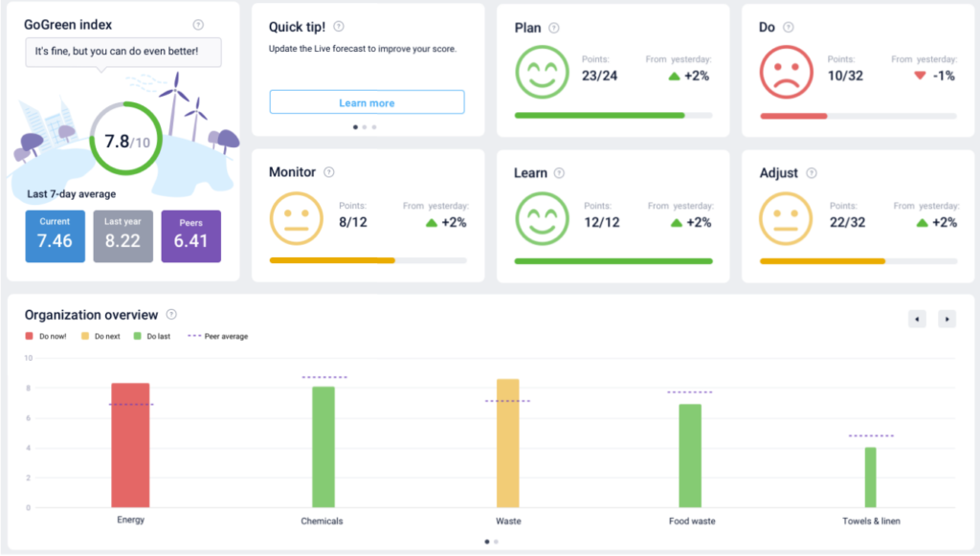This screenshot has width=980, height=556.
Task: Select the Last year 8.22 tile
Action: (x=122, y=235)
